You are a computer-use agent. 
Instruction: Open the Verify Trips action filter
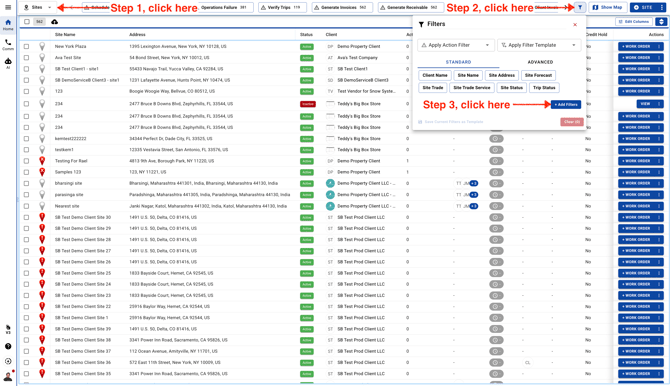(281, 7)
